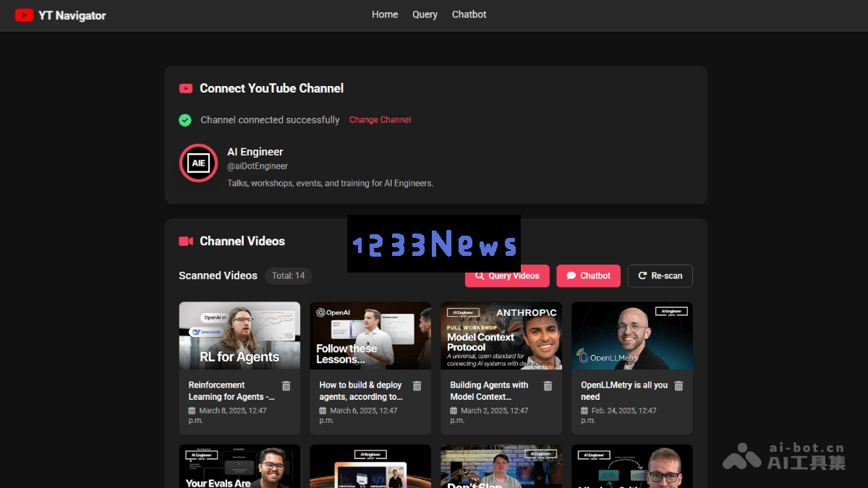Click the March 6, 2025 date calendar icon
868x488 pixels.
(323, 411)
